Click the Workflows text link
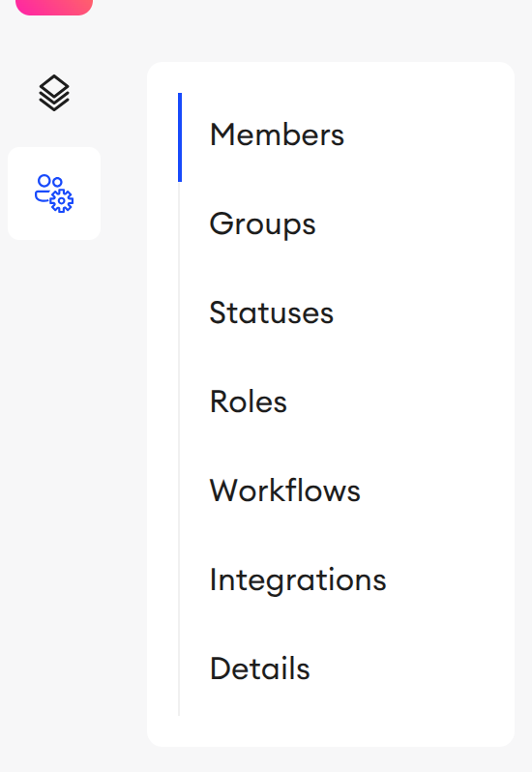This screenshot has width=532, height=772. [285, 490]
